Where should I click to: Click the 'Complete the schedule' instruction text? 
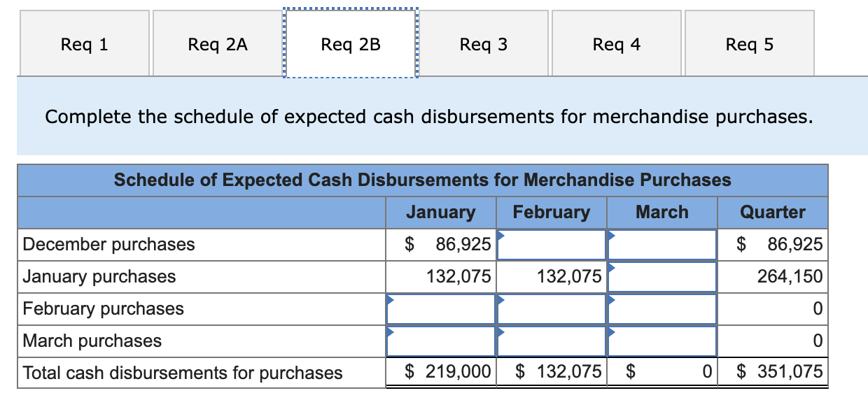(429, 116)
